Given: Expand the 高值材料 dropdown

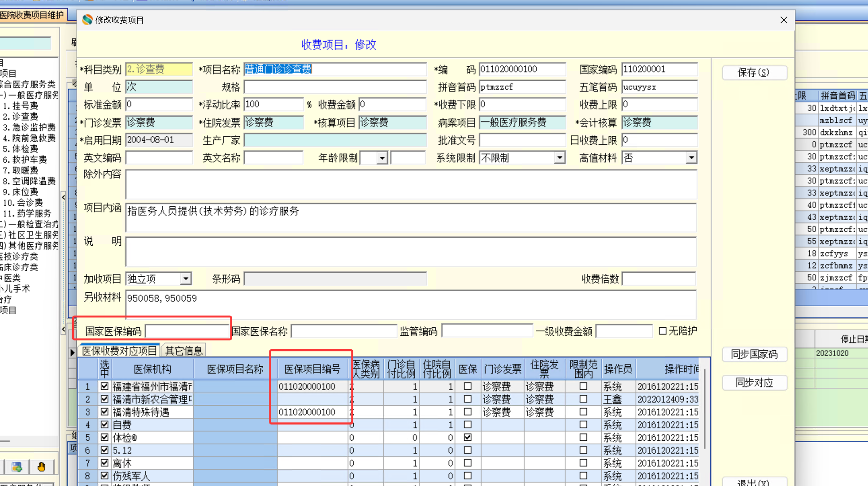Looking at the screenshot, I should point(691,158).
